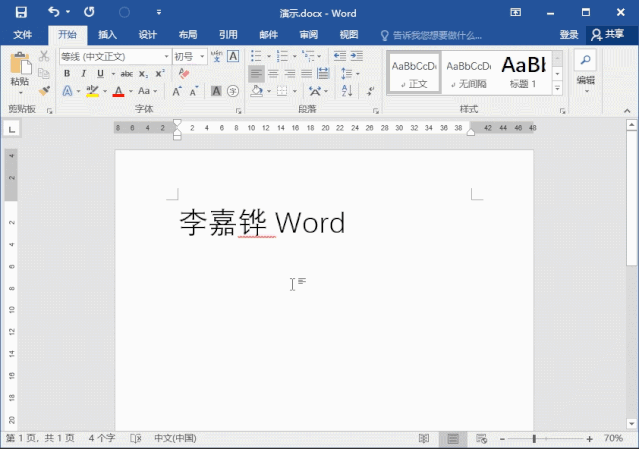Toggle show/hide paragraph marks
The width and height of the screenshot is (639, 449).
pyautogui.click(x=370, y=91)
